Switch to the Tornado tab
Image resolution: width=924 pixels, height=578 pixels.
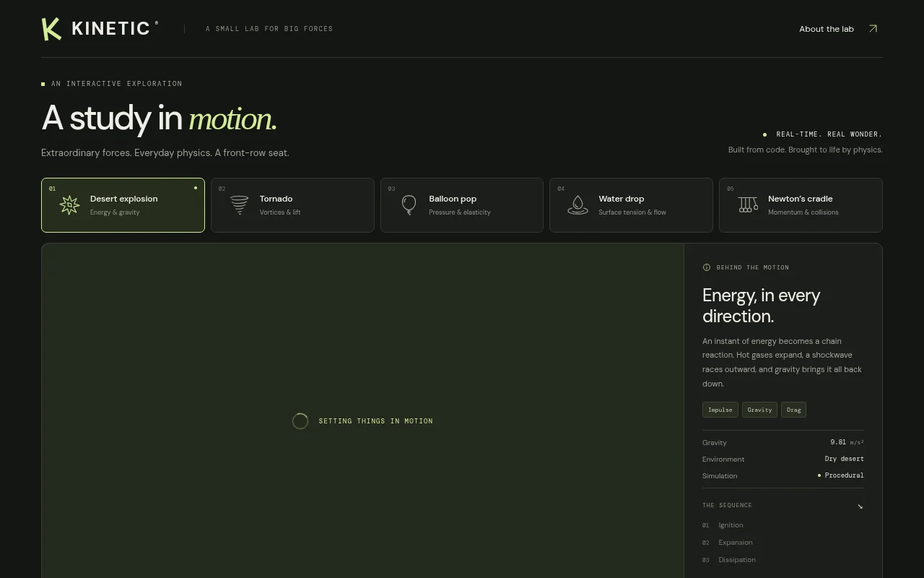[292, 205]
